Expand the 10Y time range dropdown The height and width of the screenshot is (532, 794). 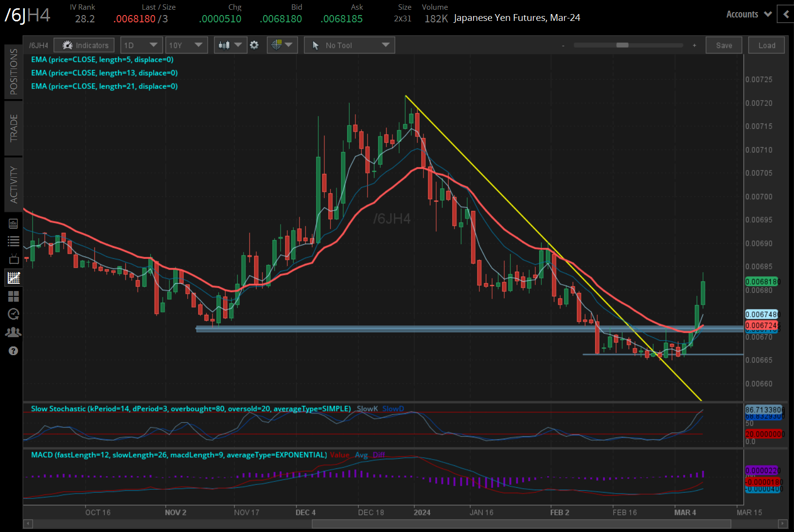coord(186,45)
